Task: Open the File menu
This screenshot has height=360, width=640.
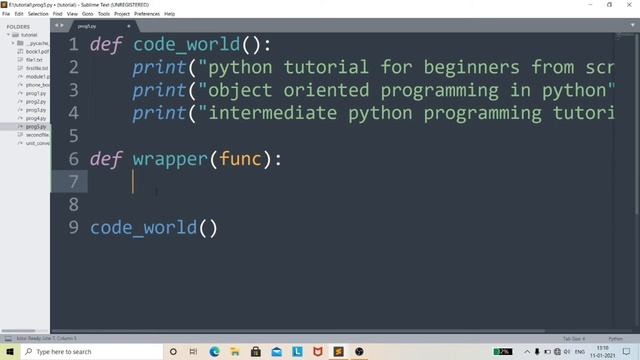Action: pos(6,14)
